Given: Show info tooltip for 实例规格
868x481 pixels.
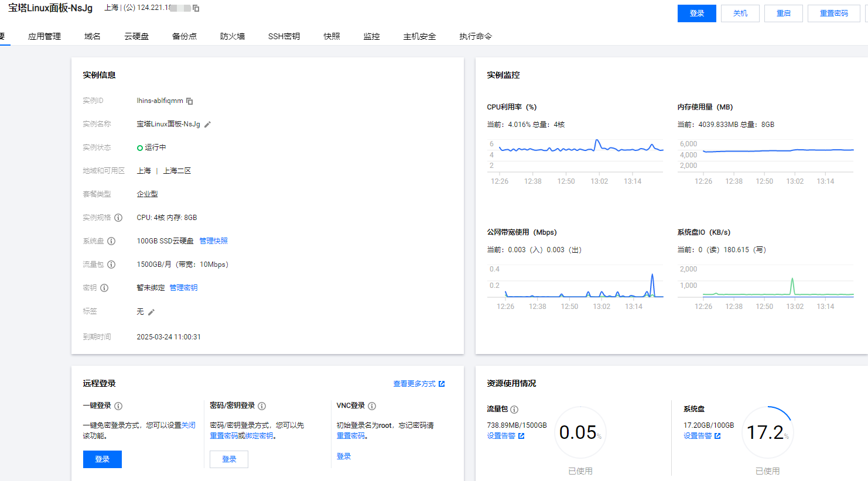Looking at the screenshot, I should [118, 218].
